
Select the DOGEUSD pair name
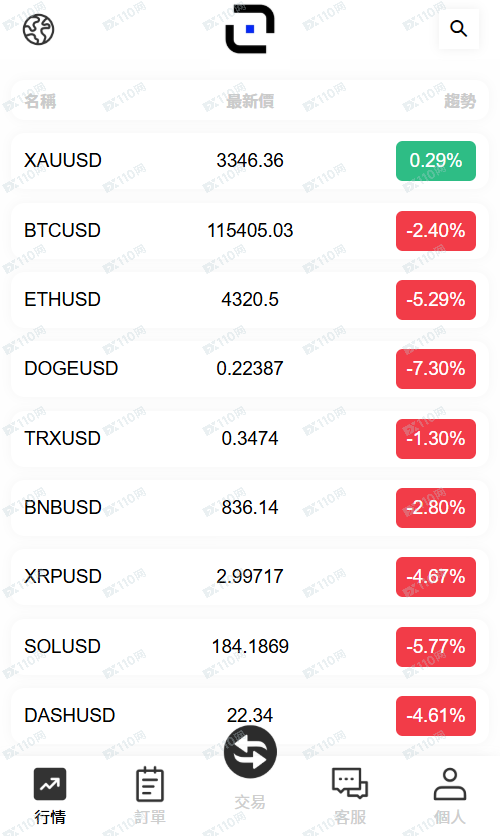coord(71,368)
